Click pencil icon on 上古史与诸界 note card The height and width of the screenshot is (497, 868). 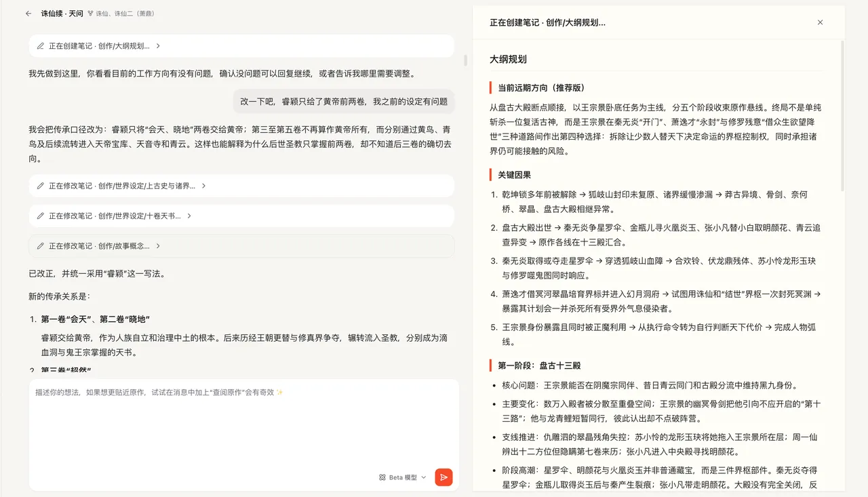[x=41, y=186]
